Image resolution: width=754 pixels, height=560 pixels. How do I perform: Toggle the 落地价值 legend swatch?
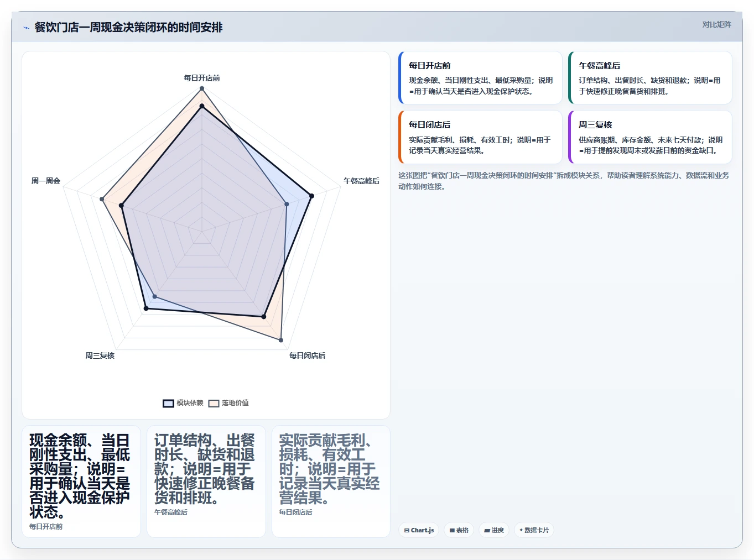(214, 403)
